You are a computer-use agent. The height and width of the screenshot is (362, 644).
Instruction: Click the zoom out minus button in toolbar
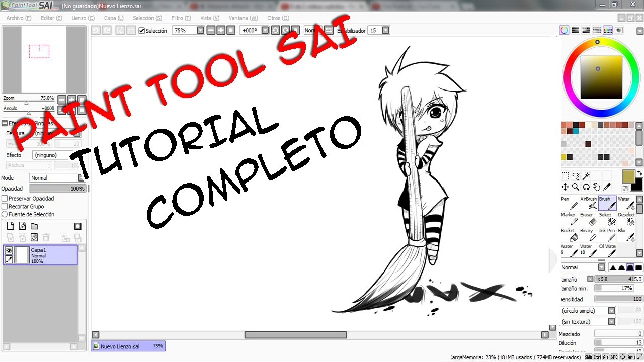pyautogui.click(x=211, y=30)
